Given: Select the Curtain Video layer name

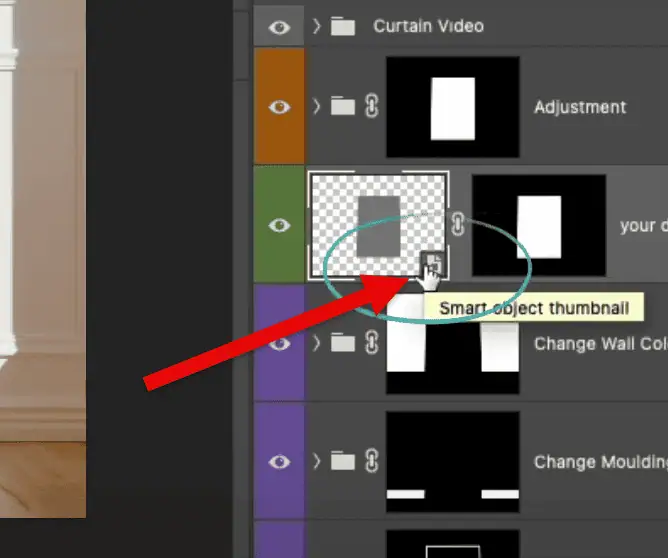Looking at the screenshot, I should coord(429,26).
